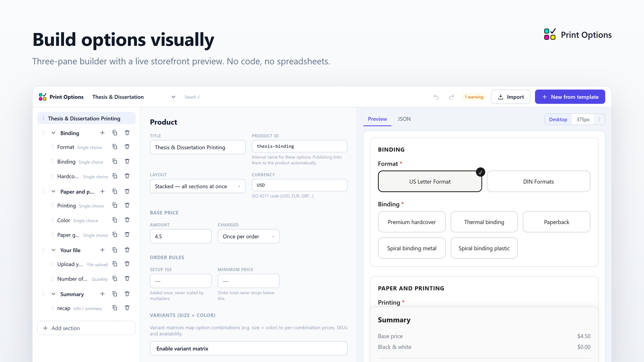644x362 pixels.
Task: Open preview more options menu
Action: [x=599, y=119]
